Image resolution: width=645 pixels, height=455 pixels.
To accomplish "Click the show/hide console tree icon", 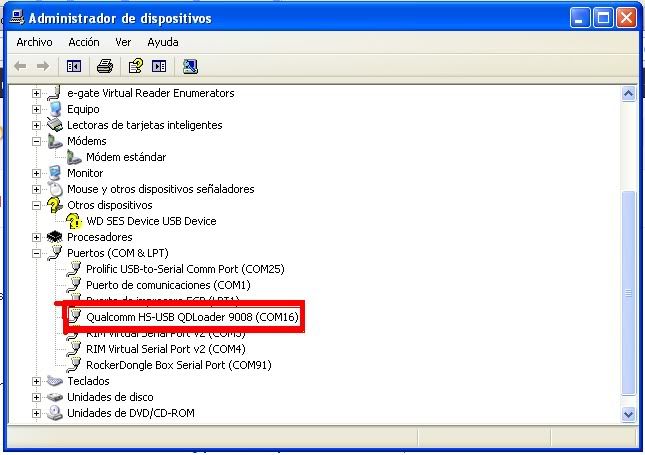I will 73,67.
